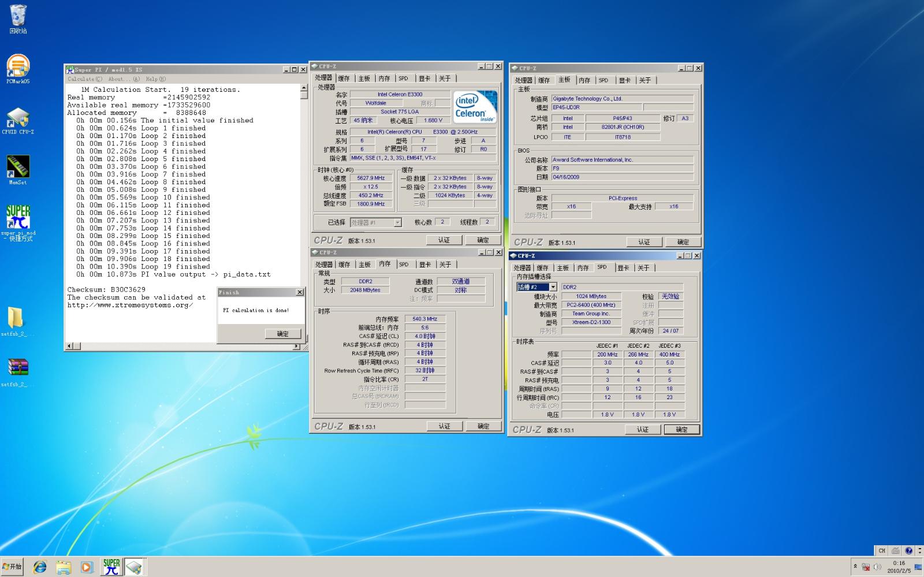This screenshot has width=924, height=577.
Task: Switch to SPD tab in processor CPU-Z window
Action: pos(403,79)
